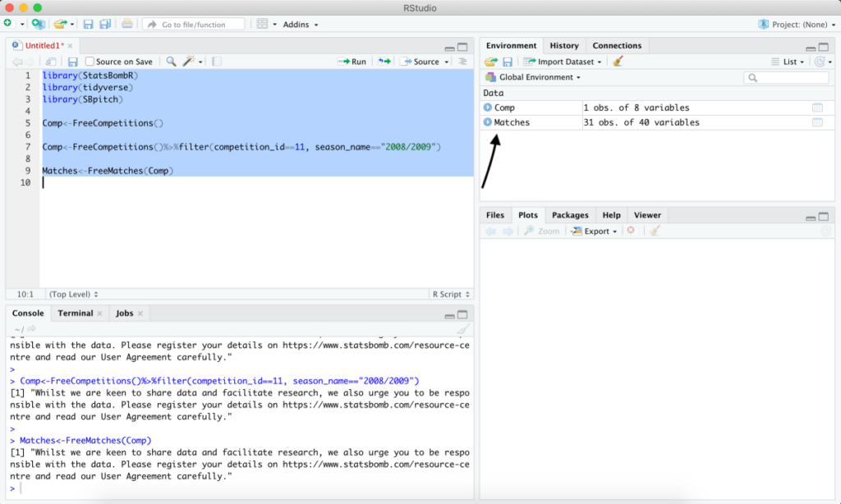Open the Addins dropdown
The height and width of the screenshot is (504, 841).
pos(301,25)
